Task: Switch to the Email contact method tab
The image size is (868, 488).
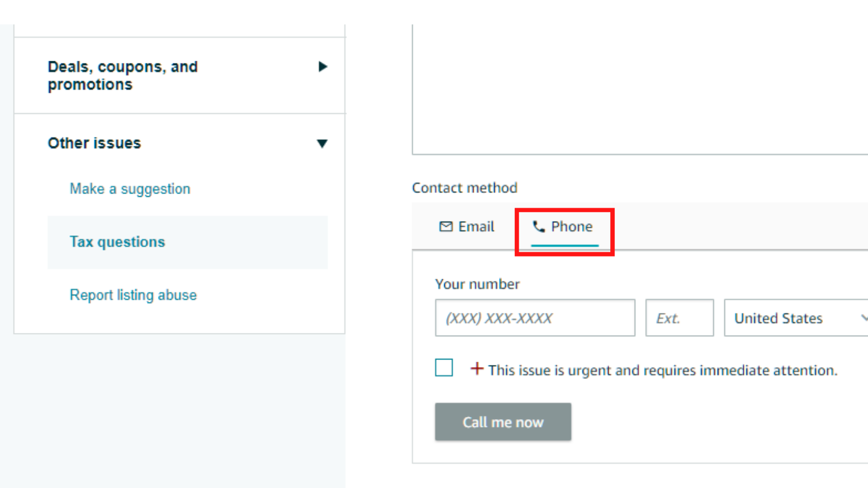Action: (467, 227)
